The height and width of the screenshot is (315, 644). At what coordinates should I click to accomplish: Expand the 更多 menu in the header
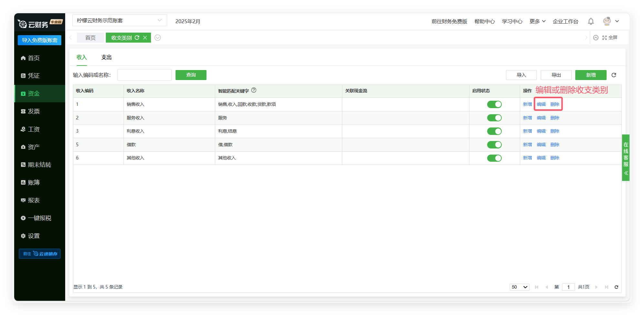click(x=537, y=21)
